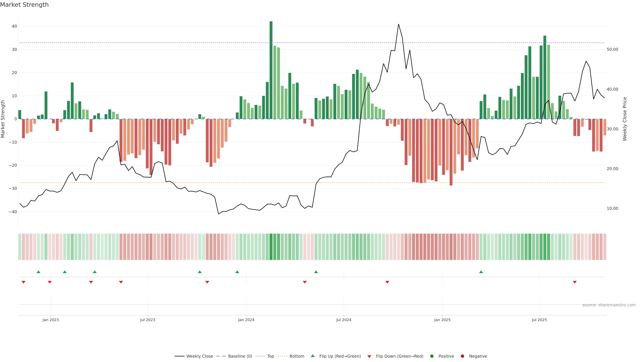644x362 pixels.
Task: Click first flip down marker on left
Action: click(23, 282)
